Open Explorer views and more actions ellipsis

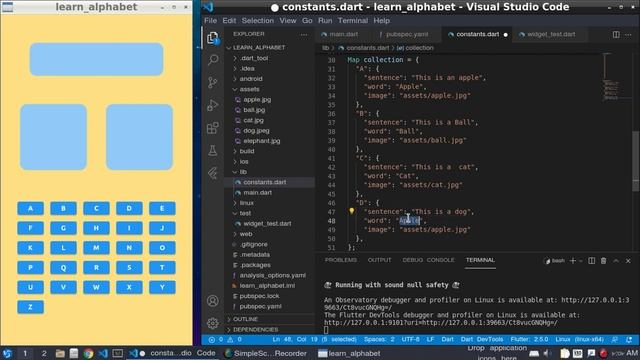tap(304, 34)
